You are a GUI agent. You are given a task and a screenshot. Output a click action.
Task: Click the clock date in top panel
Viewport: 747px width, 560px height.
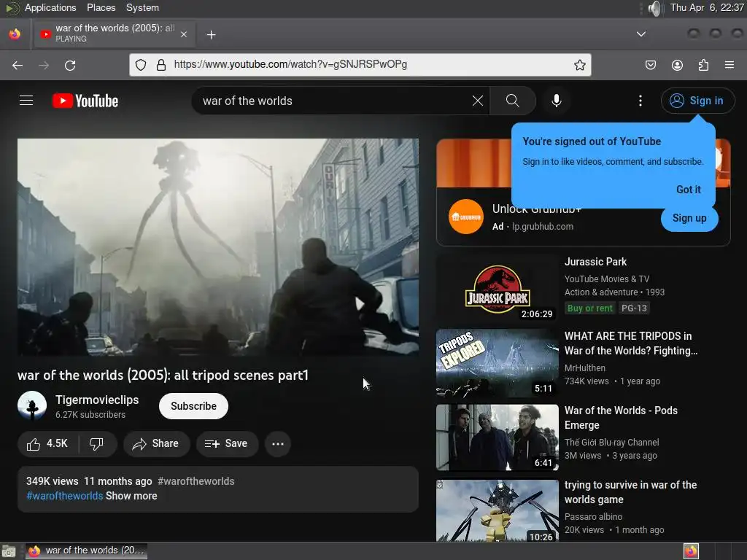click(706, 7)
